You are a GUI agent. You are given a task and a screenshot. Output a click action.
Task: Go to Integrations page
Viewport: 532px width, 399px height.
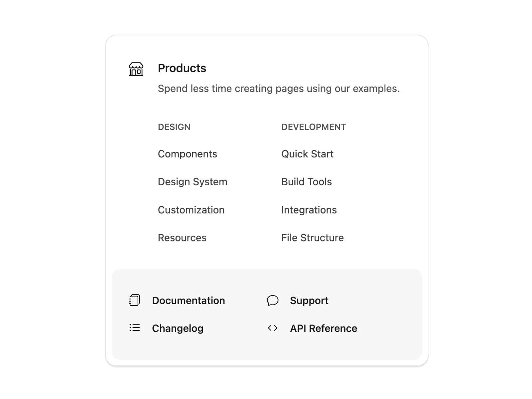[309, 210]
